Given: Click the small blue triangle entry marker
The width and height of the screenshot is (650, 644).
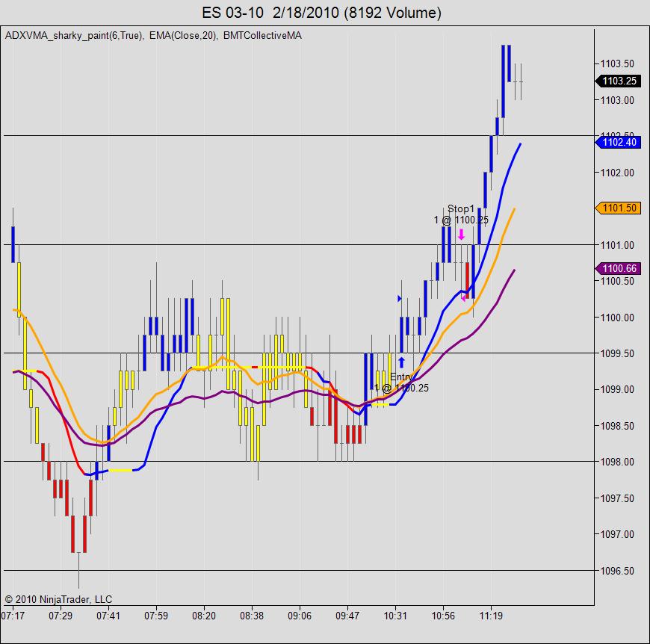Looking at the screenshot, I should tap(399, 298).
